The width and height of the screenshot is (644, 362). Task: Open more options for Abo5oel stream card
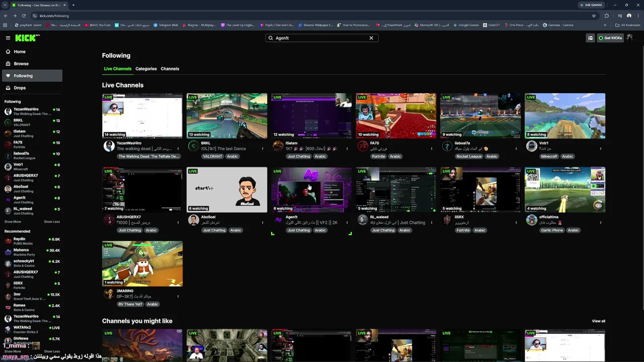[x=262, y=222]
